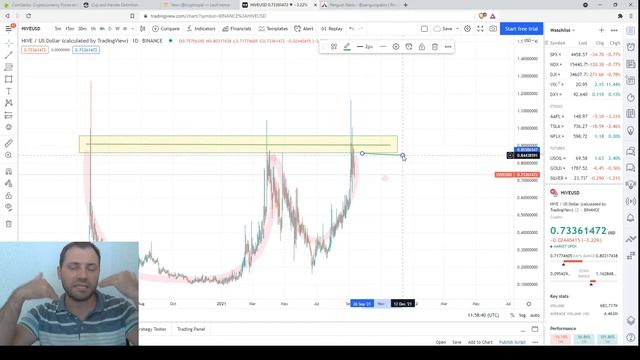
Task: Open the Fibonacci/pitchfork tools group
Action: tap(9, 67)
